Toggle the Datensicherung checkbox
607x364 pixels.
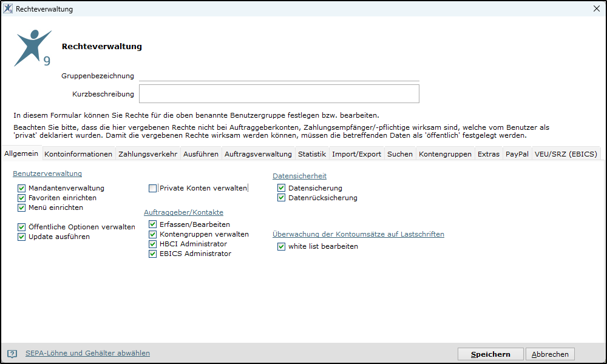[282, 188]
